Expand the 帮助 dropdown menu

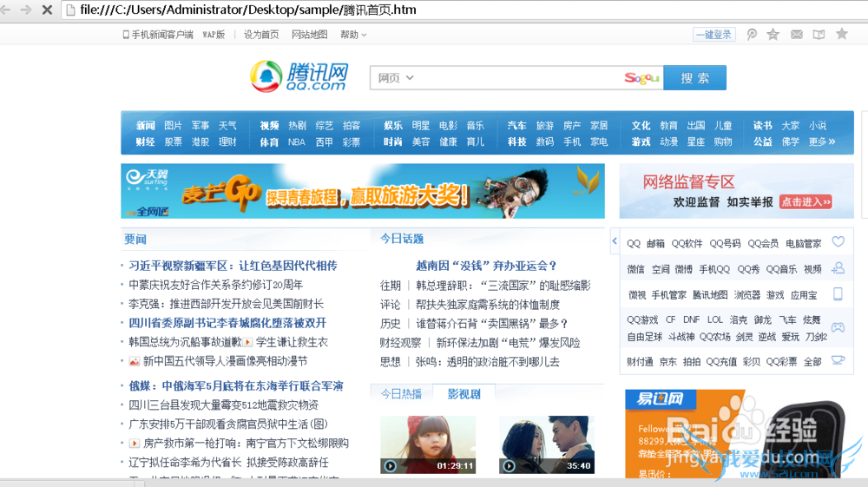click(353, 35)
